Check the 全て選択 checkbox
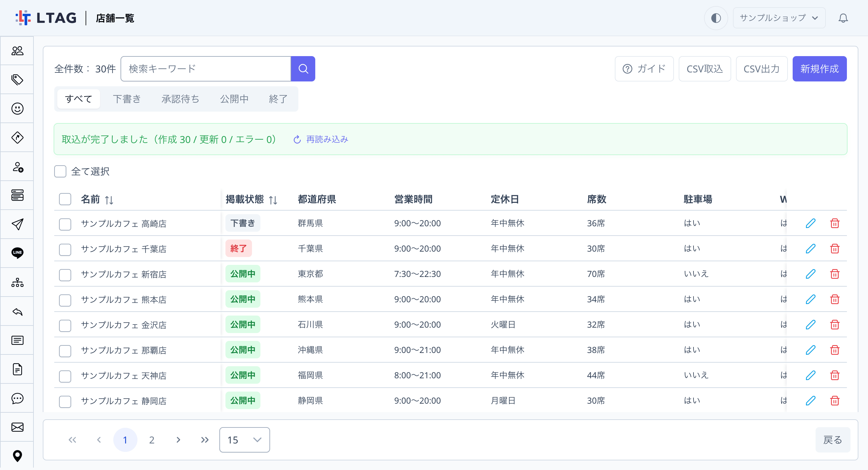868x470 pixels. 60,171
